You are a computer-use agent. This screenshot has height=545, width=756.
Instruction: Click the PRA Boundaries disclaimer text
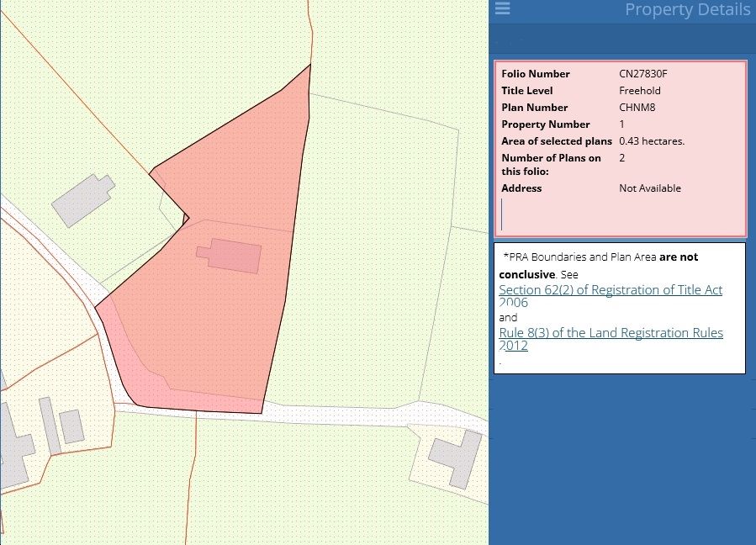[599, 257]
